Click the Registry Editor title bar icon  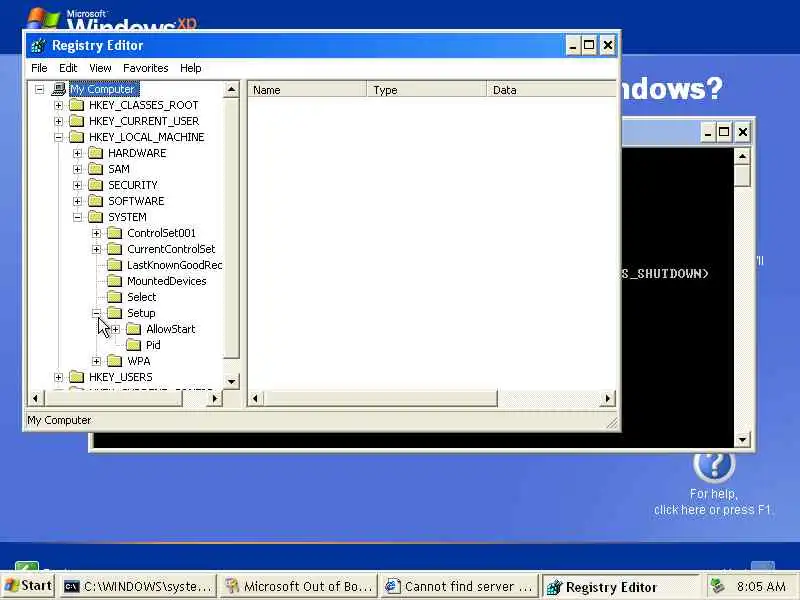click(x=38, y=45)
